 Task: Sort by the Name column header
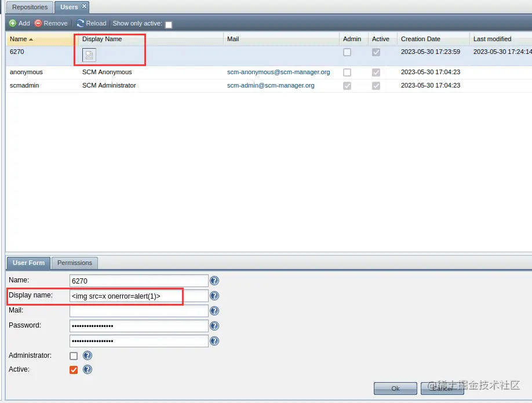(x=42, y=39)
